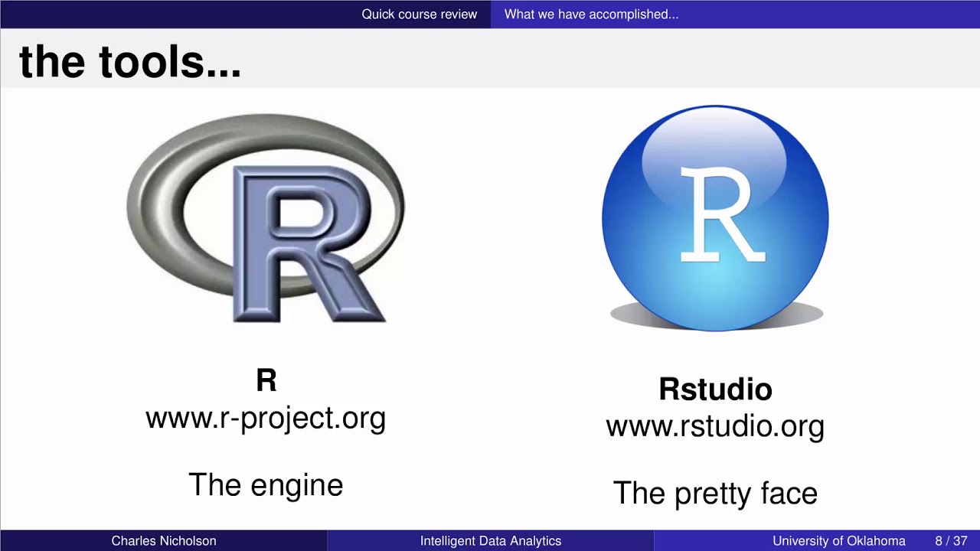Click author name 'Charles Nicholson' in footer
The height and width of the screenshot is (551, 980).
[164, 541]
